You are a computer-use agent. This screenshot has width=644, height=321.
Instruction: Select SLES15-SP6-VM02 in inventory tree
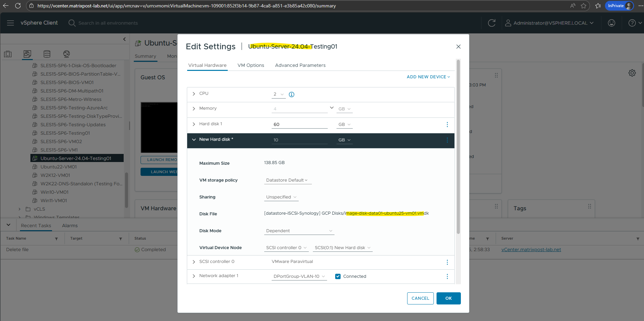(61, 141)
